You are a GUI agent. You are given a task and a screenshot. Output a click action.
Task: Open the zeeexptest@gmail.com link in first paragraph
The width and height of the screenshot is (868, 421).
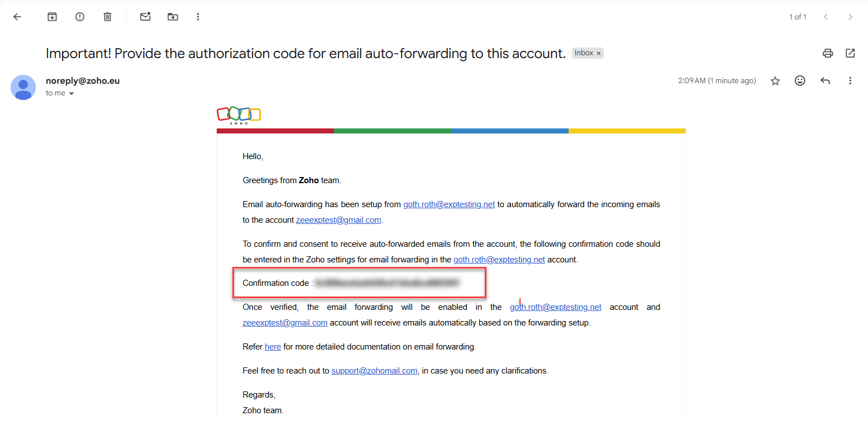[x=338, y=220]
